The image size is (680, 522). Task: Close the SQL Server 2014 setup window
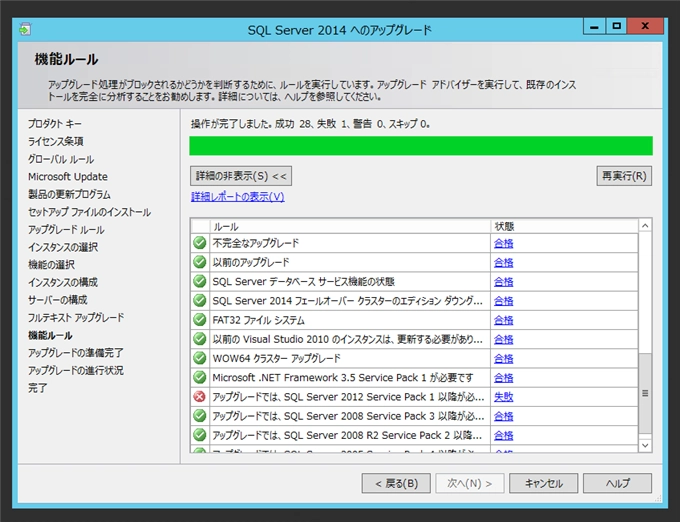[645, 26]
